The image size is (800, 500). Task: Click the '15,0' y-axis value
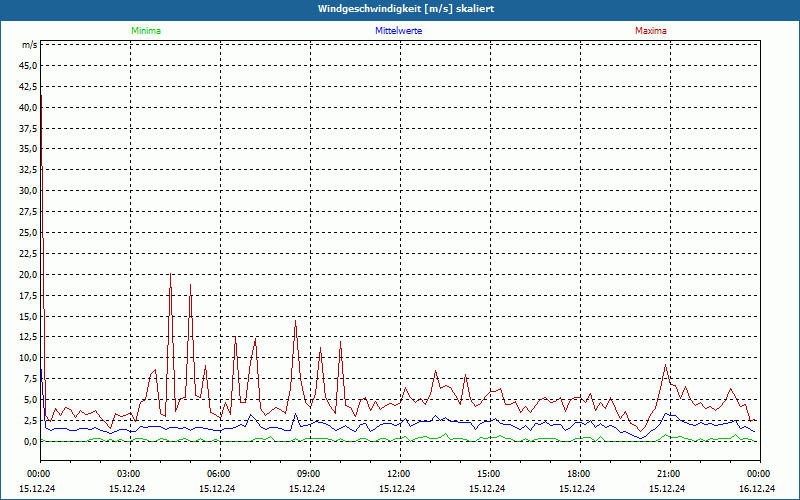coord(28,316)
